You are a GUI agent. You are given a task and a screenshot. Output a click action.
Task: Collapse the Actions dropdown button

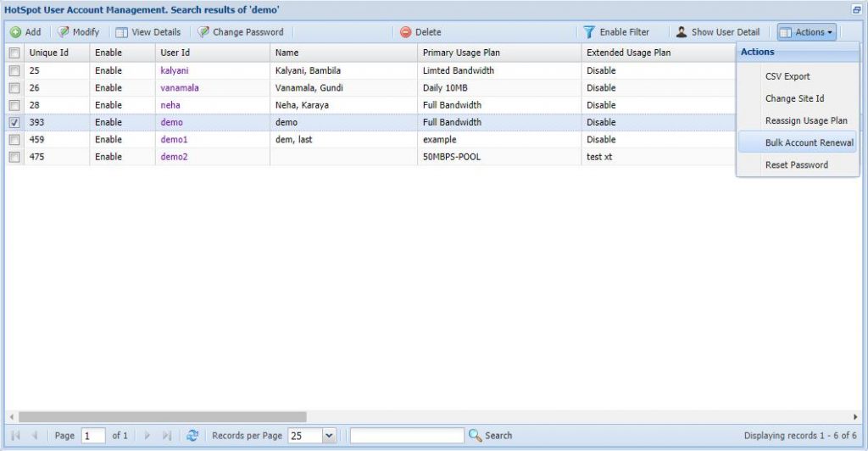click(x=807, y=32)
